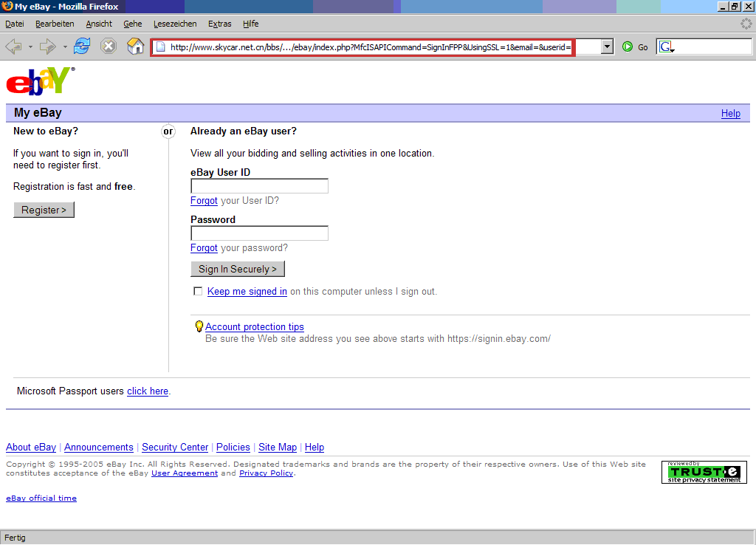Open the Ansicht menu

pyautogui.click(x=99, y=24)
